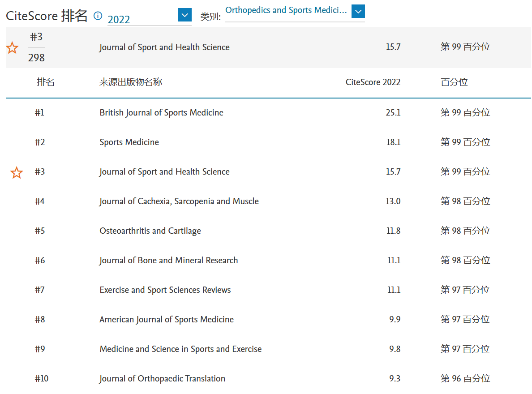
Task: Open Journal of Orthopaedic Translation
Action: point(162,379)
